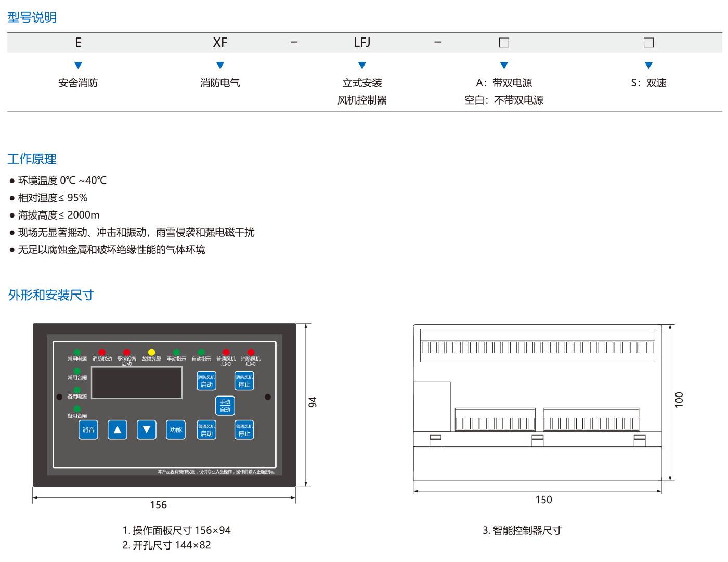Check the empty box above 带双电源
728x562 pixels.
point(504,43)
